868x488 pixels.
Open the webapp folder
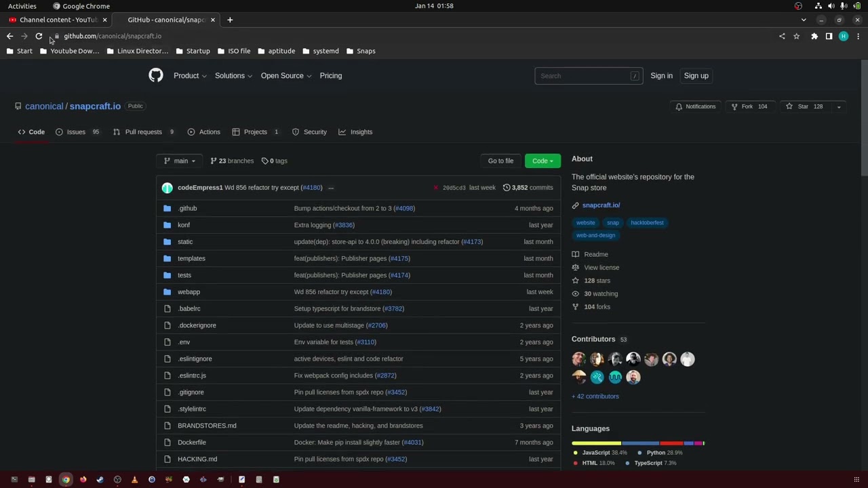189,292
